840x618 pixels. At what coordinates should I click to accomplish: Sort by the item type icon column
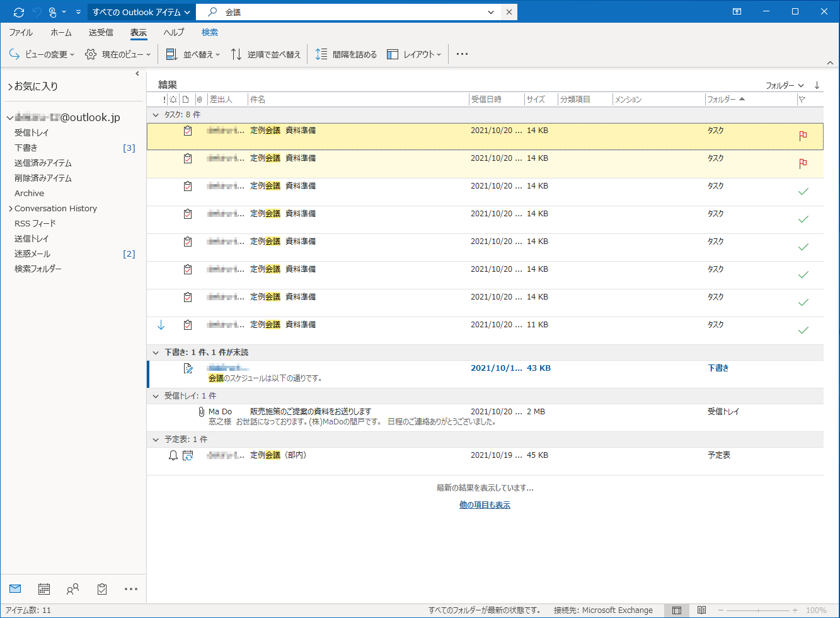[x=185, y=100]
